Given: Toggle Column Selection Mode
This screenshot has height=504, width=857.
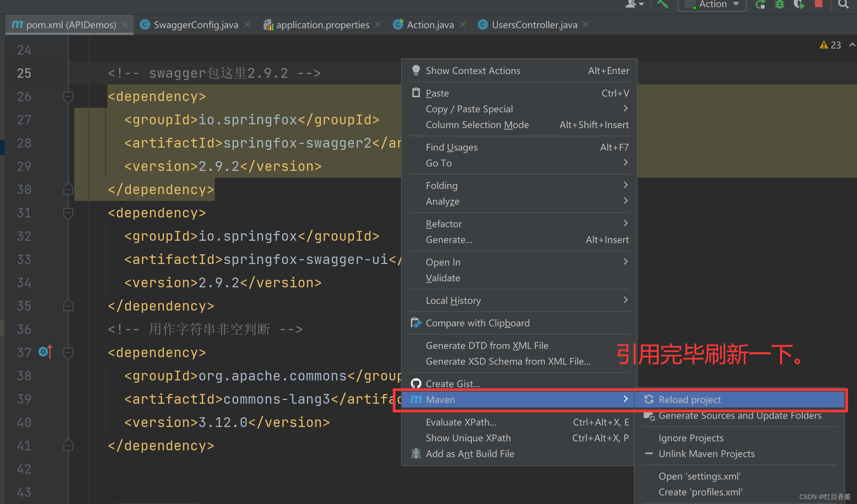Looking at the screenshot, I should (477, 125).
